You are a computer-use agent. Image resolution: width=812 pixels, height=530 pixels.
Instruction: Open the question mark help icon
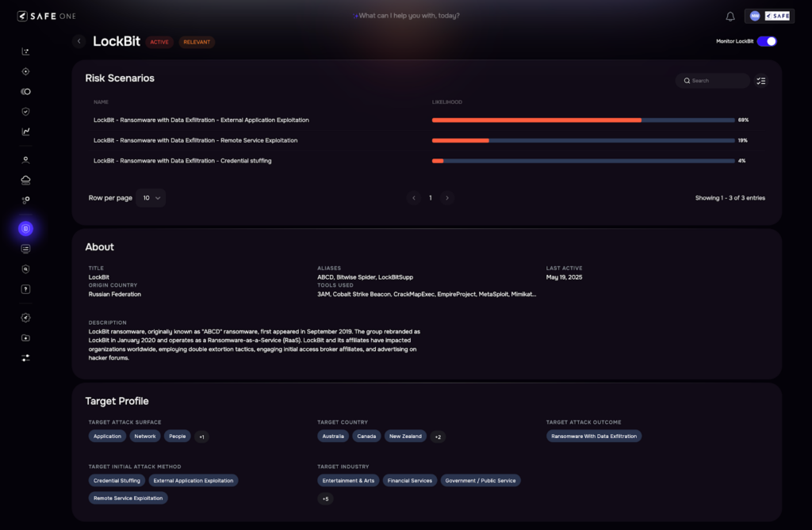tap(25, 289)
